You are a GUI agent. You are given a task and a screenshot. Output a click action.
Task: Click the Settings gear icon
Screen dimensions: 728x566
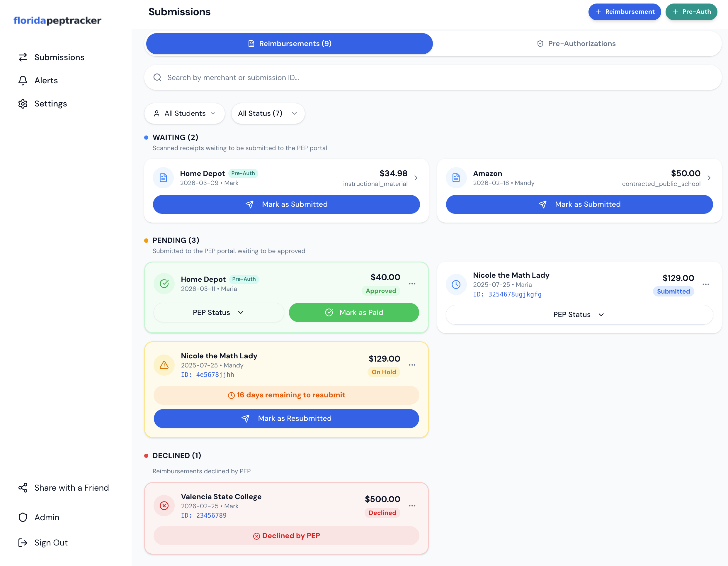point(23,104)
